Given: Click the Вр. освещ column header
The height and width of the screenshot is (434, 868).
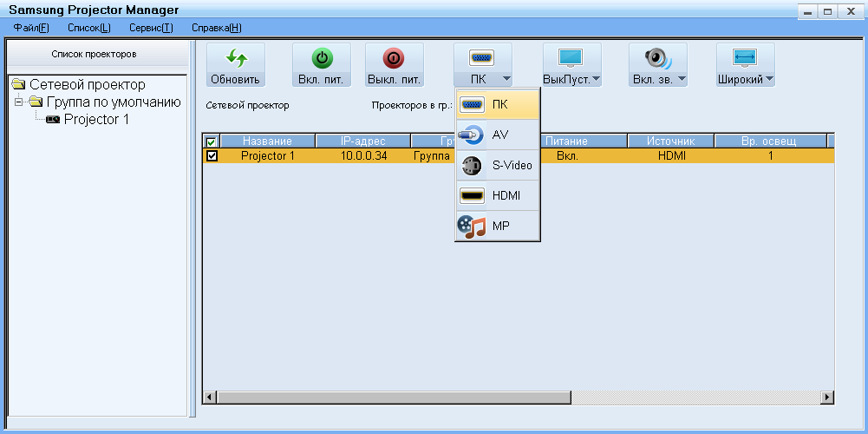Looking at the screenshot, I should point(769,141).
